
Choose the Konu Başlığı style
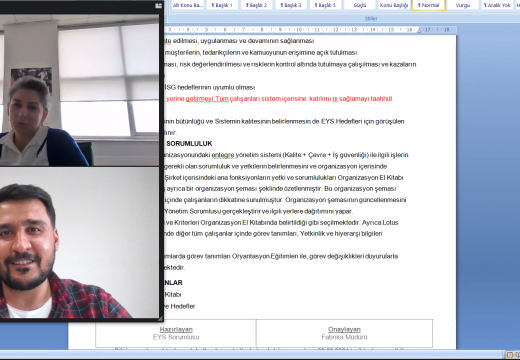click(x=394, y=5)
